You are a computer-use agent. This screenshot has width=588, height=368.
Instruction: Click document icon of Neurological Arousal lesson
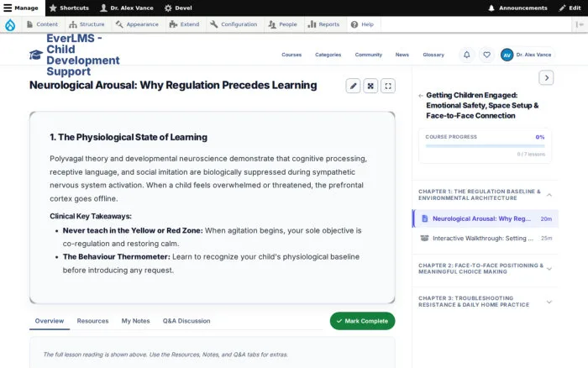tap(424, 218)
